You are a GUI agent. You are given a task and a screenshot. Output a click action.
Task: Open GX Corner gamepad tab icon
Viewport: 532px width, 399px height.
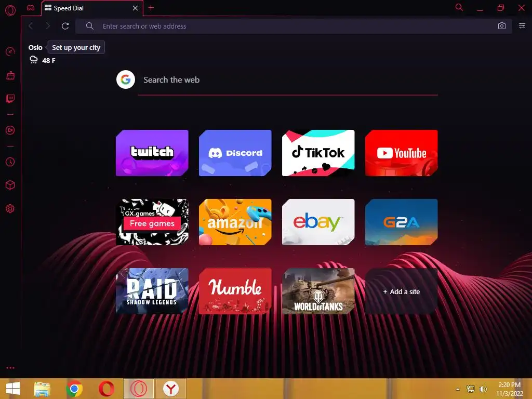coord(31,8)
